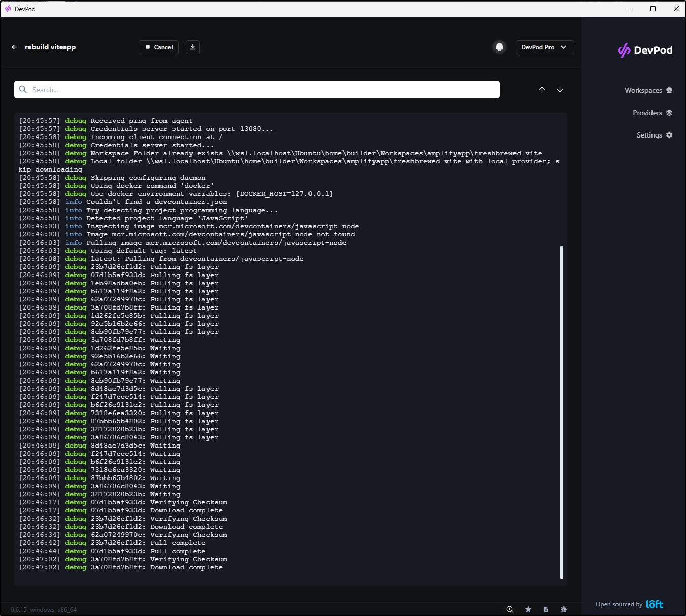Click the 'rebuild viteapp' title
Image resolution: width=686 pixels, height=616 pixels.
50,47
